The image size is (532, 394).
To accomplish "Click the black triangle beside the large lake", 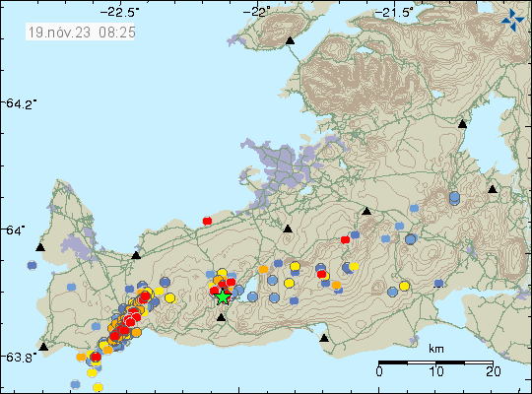I will coord(462,124).
